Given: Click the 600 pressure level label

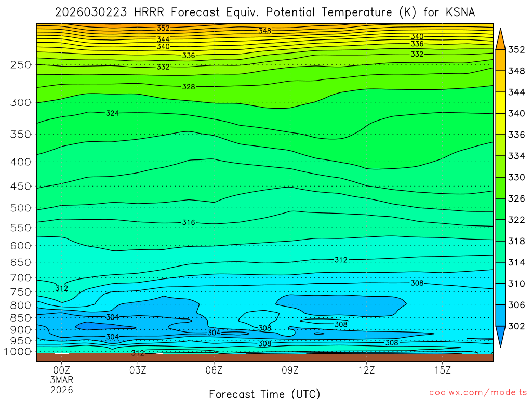Looking at the screenshot, I should [21, 246].
